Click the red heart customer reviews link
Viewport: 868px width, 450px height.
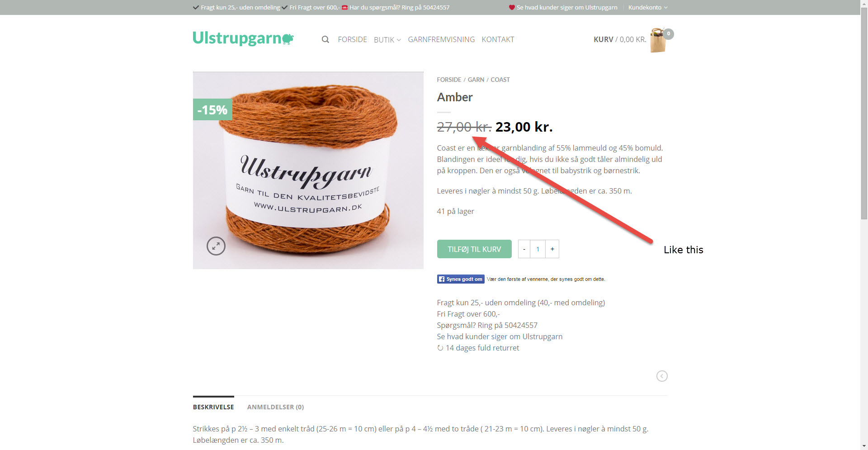click(563, 7)
